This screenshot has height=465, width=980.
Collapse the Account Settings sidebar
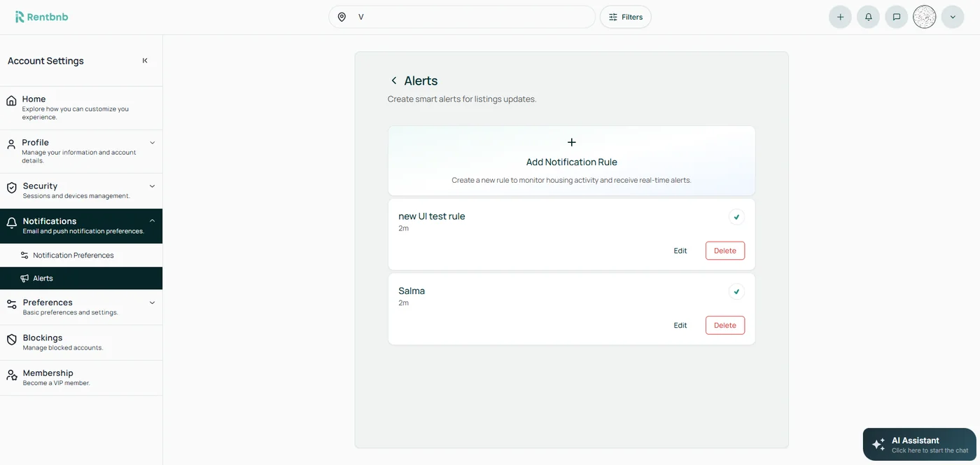tap(145, 61)
